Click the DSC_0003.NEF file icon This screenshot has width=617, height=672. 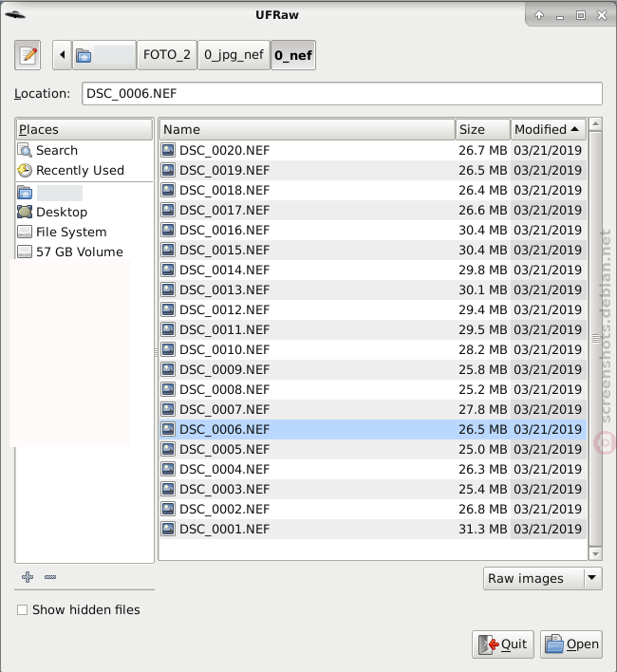click(x=168, y=489)
